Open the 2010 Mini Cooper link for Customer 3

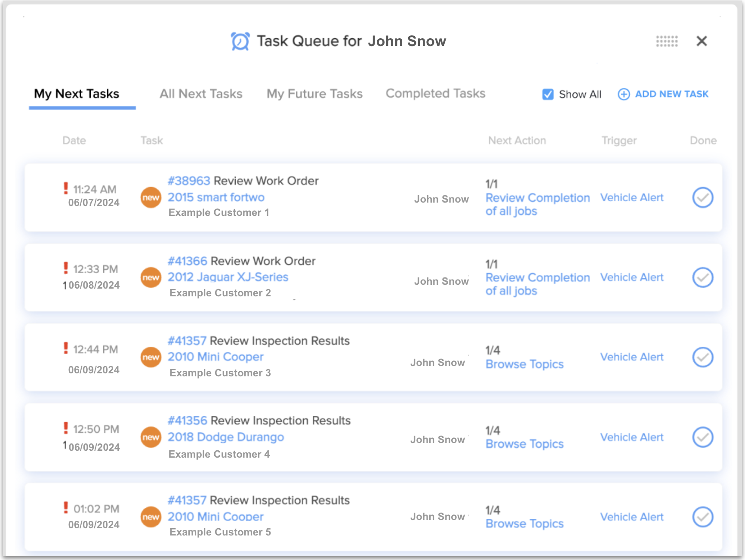(215, 357)
